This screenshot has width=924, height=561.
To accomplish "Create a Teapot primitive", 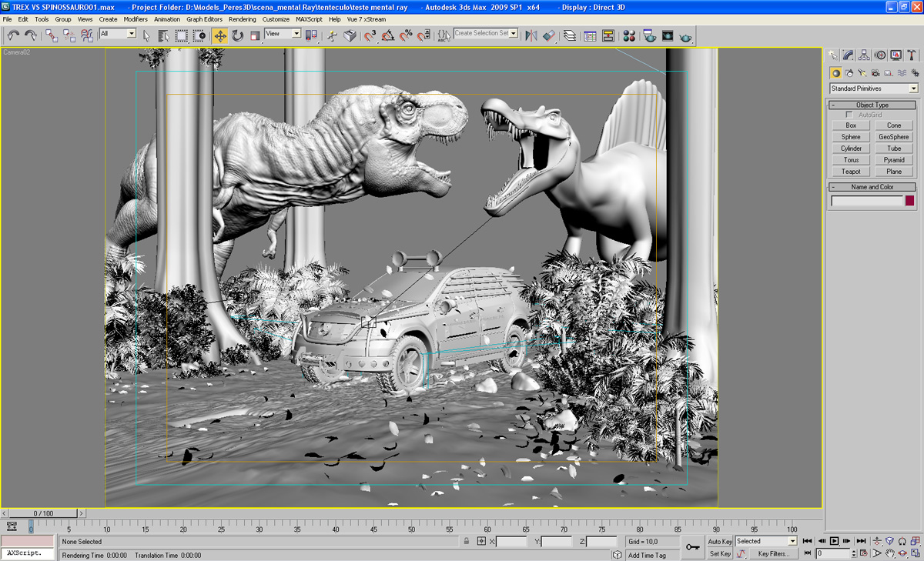I will pos(851,172).
